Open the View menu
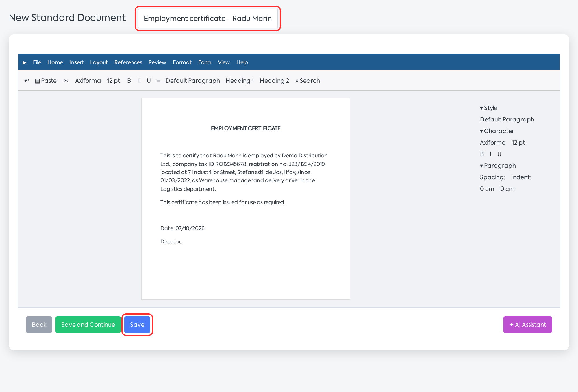The image size is (578, 392). tap(224, 62)
